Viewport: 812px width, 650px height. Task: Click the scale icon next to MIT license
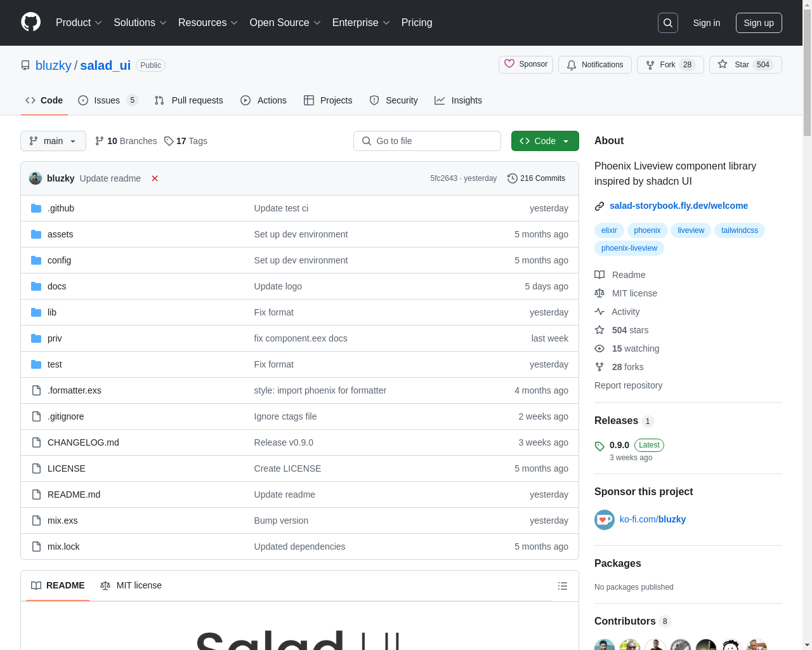tap(599, 293)
